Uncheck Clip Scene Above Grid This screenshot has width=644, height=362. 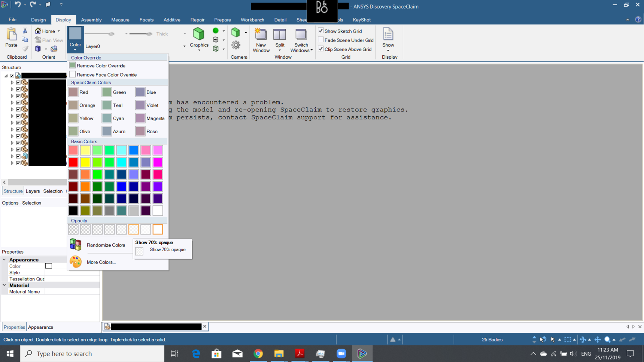click(x=321, y=49)
